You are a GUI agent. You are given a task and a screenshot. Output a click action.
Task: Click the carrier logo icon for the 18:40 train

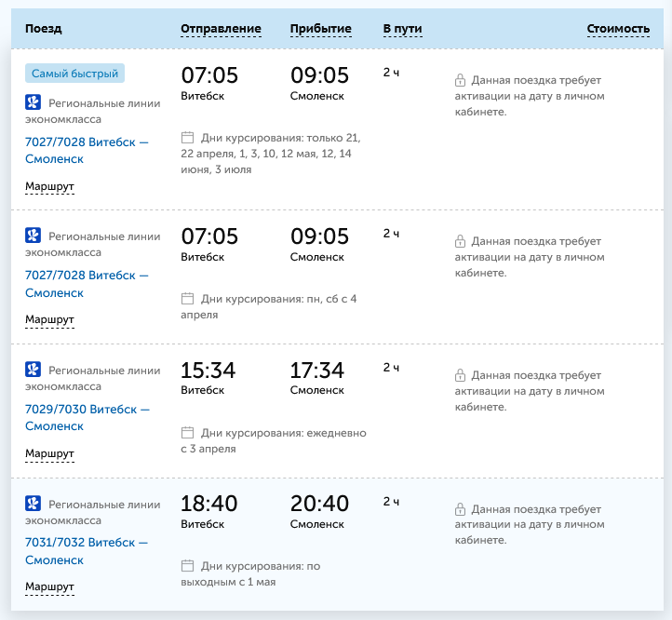(33, 504)
